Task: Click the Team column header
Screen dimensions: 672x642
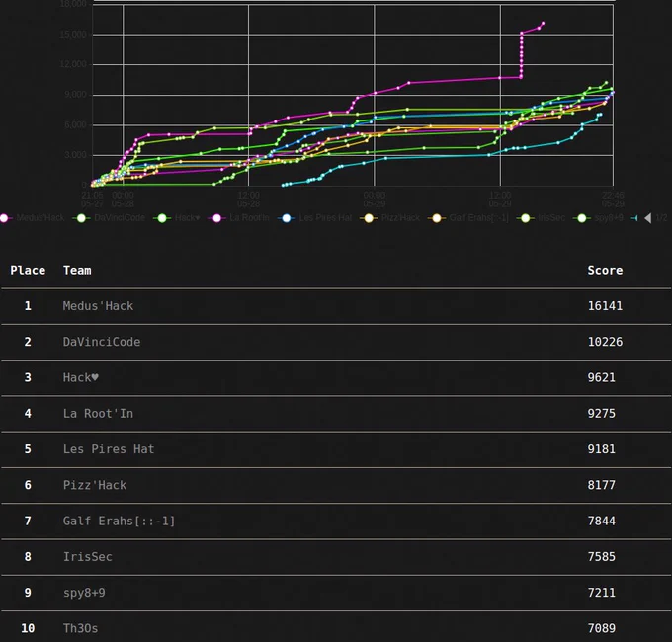Action: pos(77,271)
